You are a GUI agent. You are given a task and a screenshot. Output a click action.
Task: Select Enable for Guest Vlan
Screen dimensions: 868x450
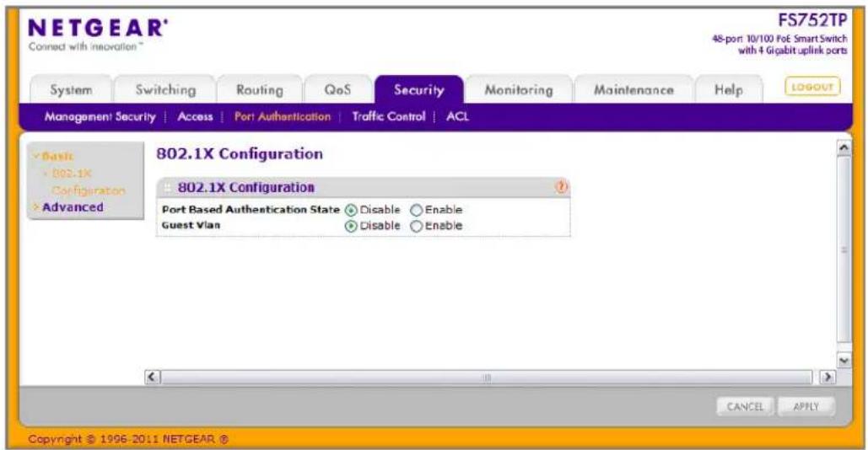[x=417, y=226]
